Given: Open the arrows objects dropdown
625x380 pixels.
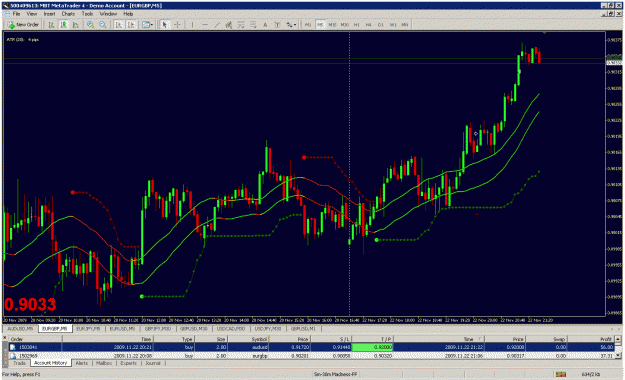Looking at the screenshot, I should 291,25.
